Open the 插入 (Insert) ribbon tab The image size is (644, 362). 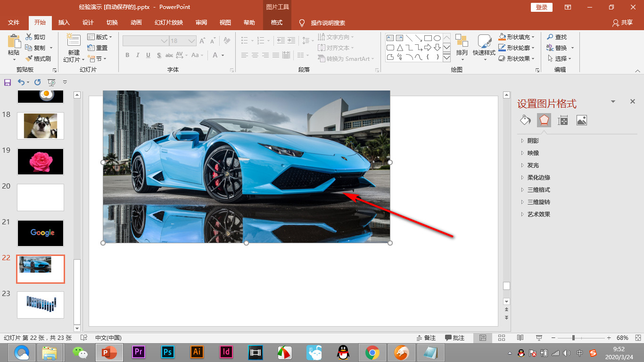tap(64, 23)
